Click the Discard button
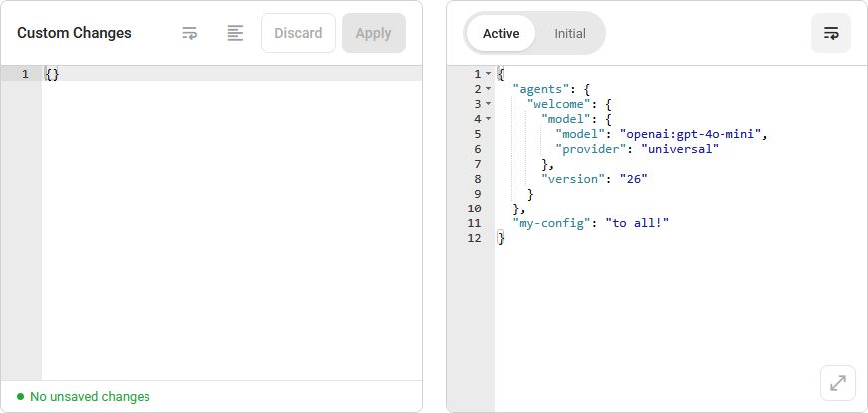The width and height of the screenshot is (868, 413). click(x=298, y=33)
